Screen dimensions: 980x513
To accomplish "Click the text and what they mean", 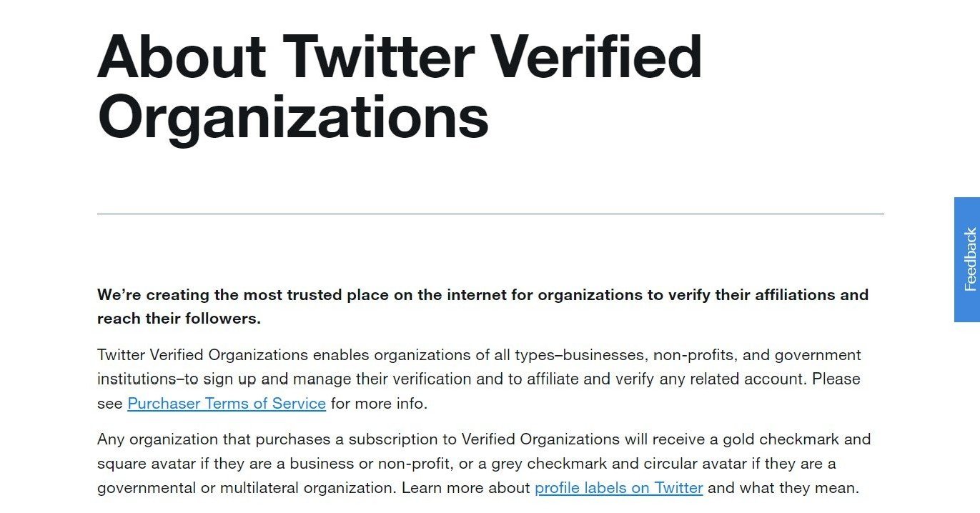I will click(x=783, y=488).
